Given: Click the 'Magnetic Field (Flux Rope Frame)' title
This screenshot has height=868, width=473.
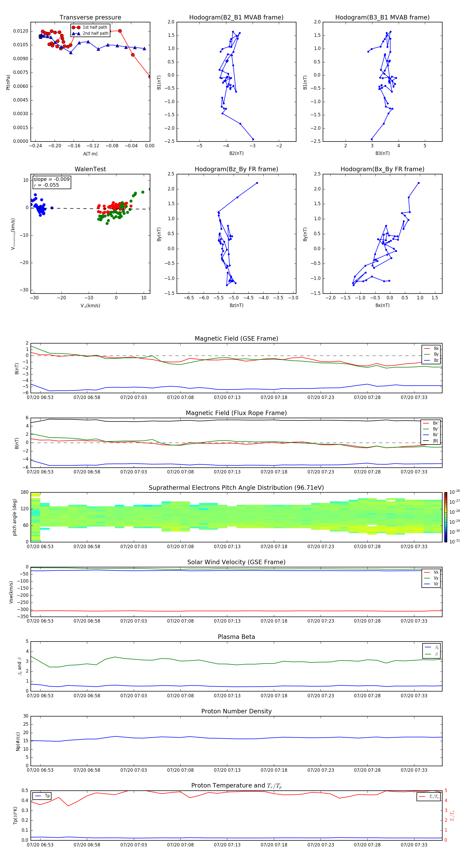Looking at the screenshot, I should coord(236,413).
